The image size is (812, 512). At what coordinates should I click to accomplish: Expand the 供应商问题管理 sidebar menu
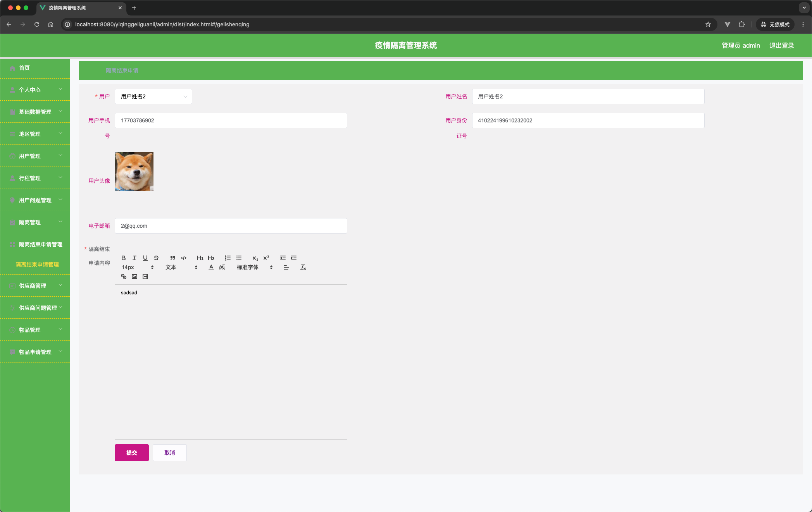coord(35,308)
